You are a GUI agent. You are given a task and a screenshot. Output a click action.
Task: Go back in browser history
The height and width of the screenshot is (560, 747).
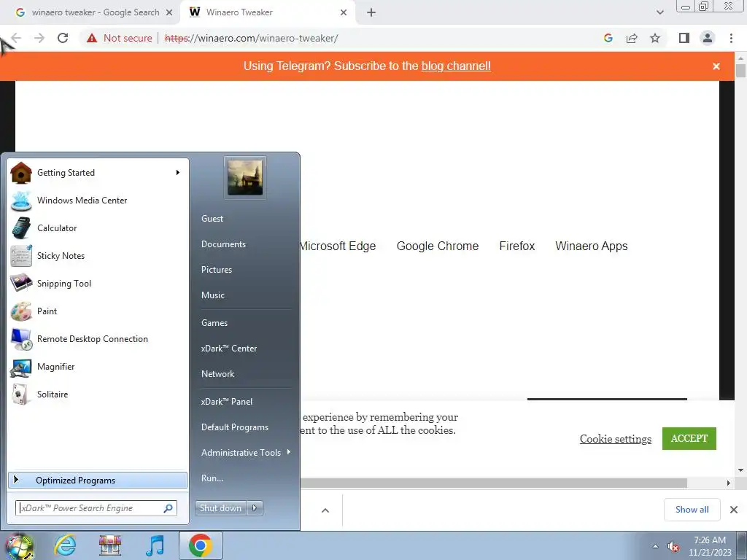pos(16,38)
